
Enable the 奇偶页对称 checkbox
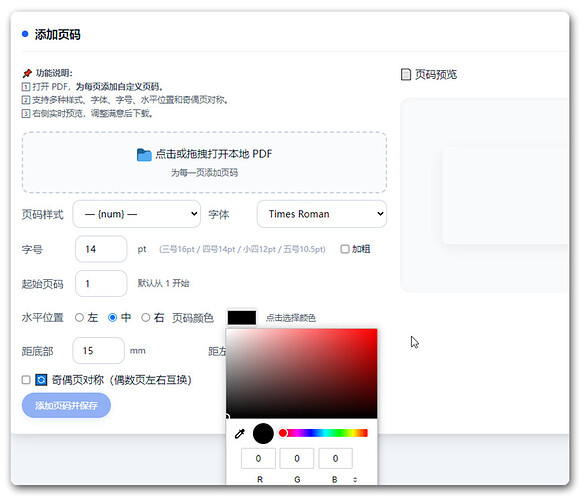pyautogui.click(x=26, y=380)
